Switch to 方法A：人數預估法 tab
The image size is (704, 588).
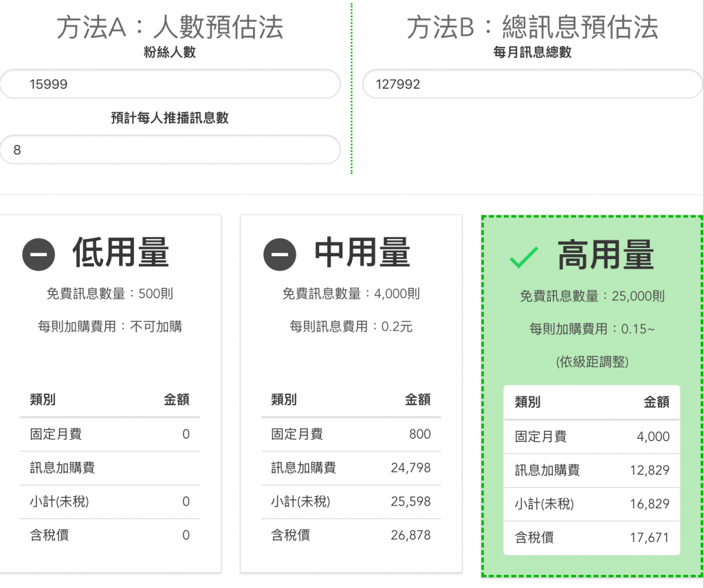(x=170, y=28)
